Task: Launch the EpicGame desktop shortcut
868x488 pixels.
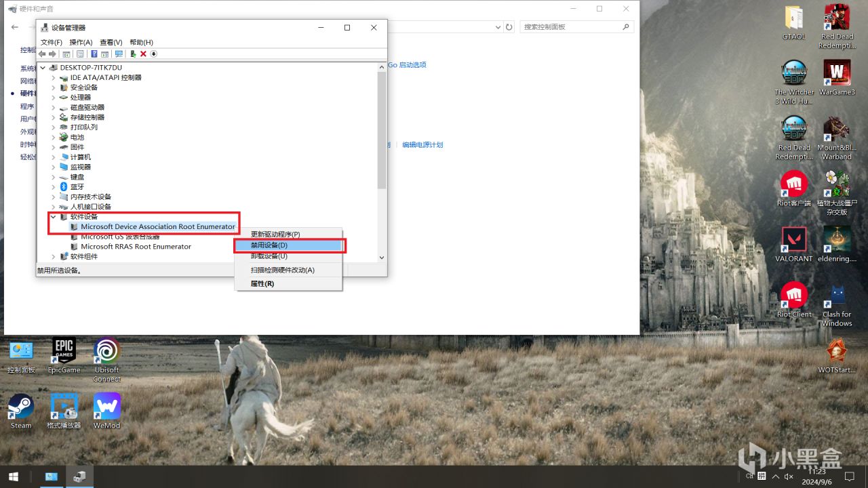Action: (64, 356)
